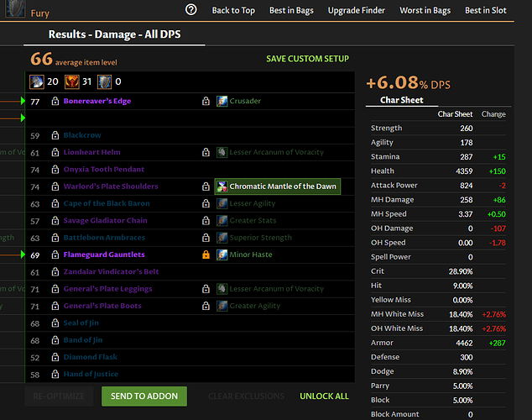Click the Chromatic Mantle of the Dawn icon

[x=222, y=186]
